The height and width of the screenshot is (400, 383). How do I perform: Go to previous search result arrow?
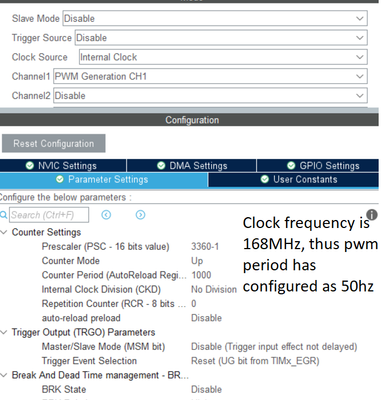(x=106, y=215)
